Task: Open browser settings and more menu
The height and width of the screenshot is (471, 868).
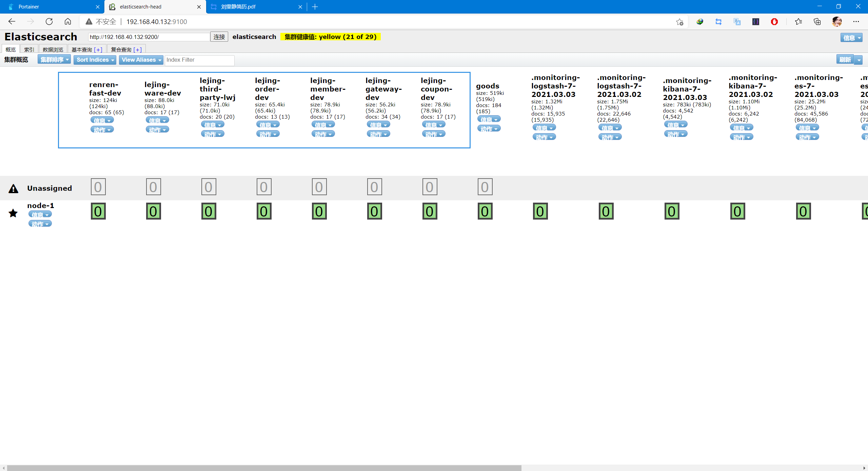Action: [856, 22]
